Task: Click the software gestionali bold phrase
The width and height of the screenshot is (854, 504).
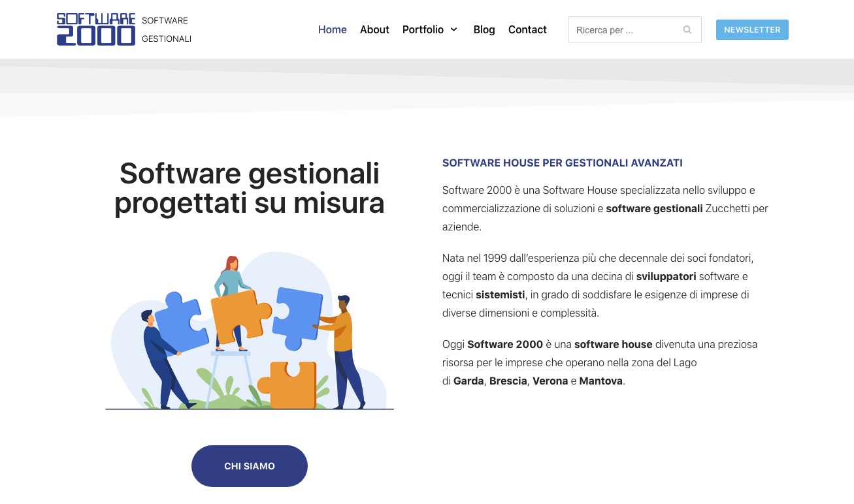Action: pos(654,208)
